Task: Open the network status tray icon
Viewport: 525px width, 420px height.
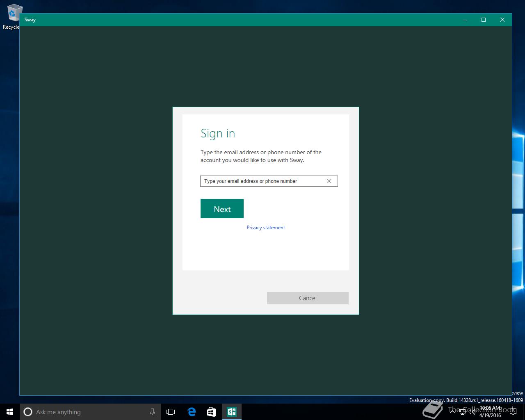Action: pyautogui.click(x=462, y=412)
